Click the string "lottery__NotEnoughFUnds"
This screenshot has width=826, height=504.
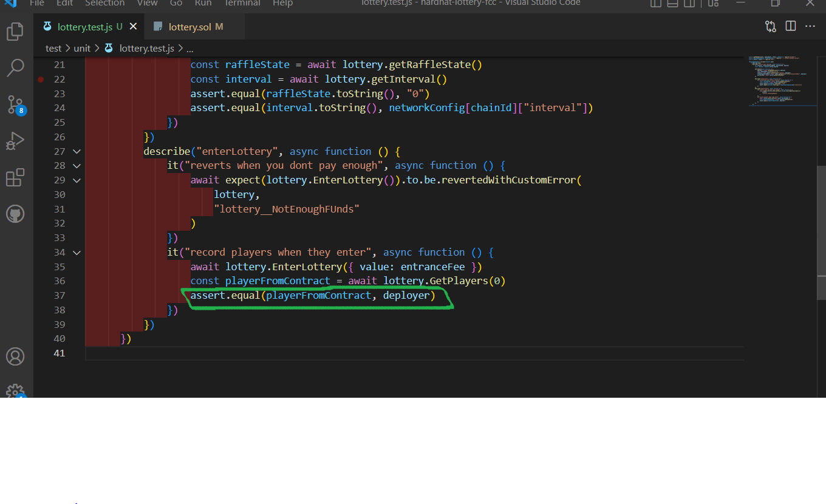click(287, 209)
